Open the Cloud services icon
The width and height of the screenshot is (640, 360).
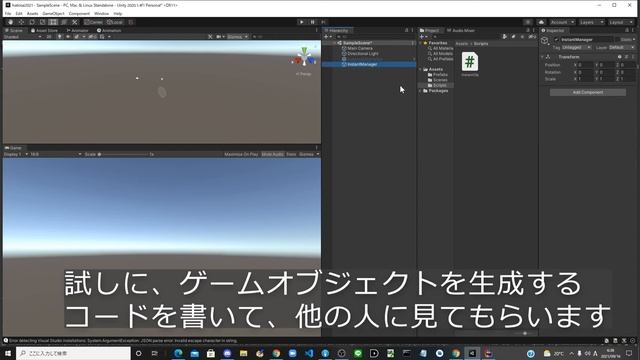click(x=541, y=22)
